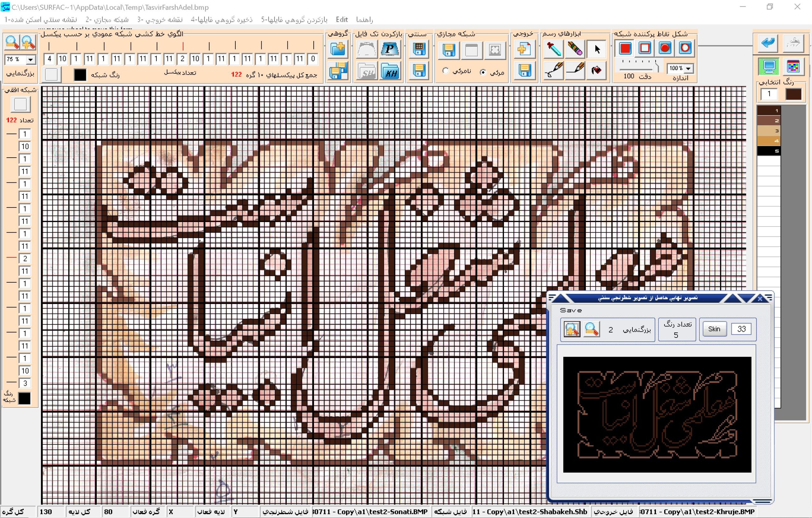Viewport: 812px width, 518px height.
Task: Choose the filled red square dot shape
Action: [625, 48]
